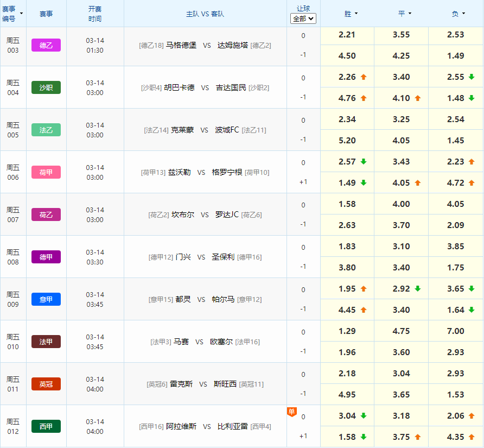Select the 法乙 league badge
484x448 pixels.
pos(46,130)
